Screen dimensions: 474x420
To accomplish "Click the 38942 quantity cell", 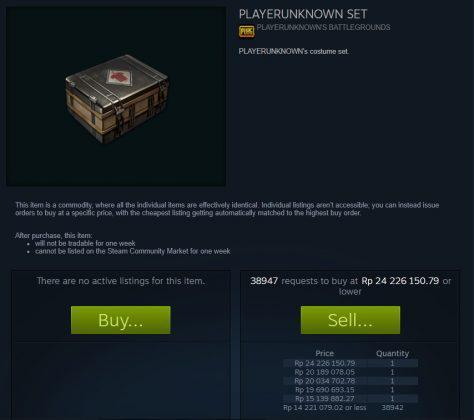I will (392, 407).
